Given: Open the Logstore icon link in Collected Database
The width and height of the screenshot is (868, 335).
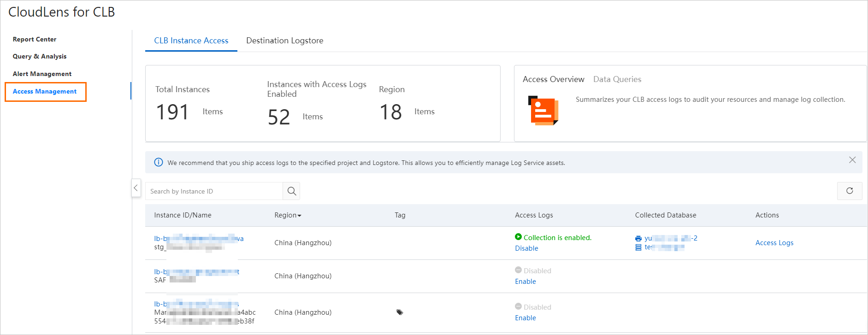Looking at the screenshot, I should click(638, 247).
